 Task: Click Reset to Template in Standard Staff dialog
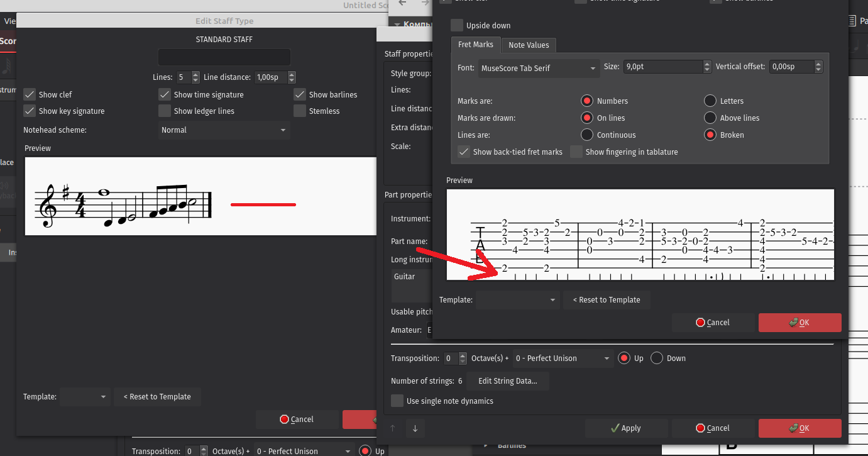tap(157, 397)
